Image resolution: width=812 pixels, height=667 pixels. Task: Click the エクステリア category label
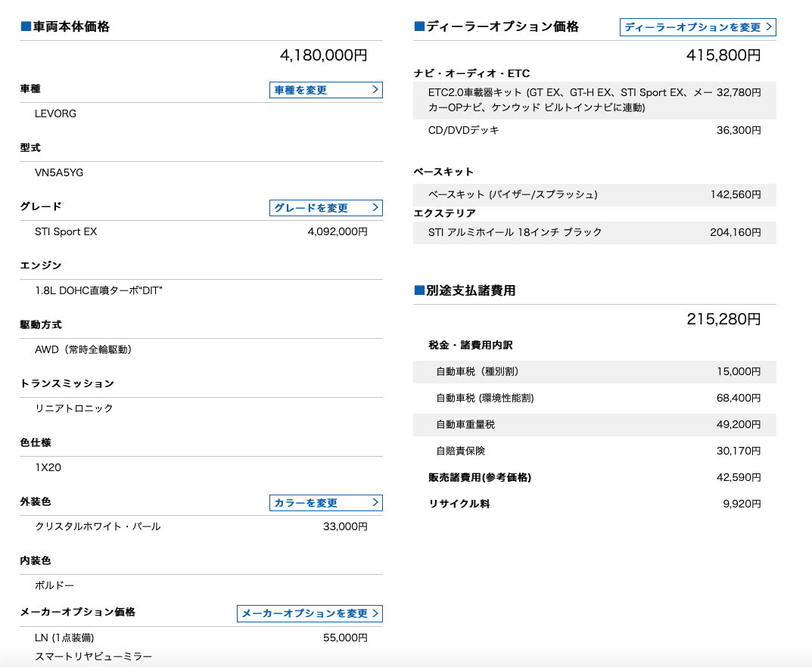pos(444,214)
